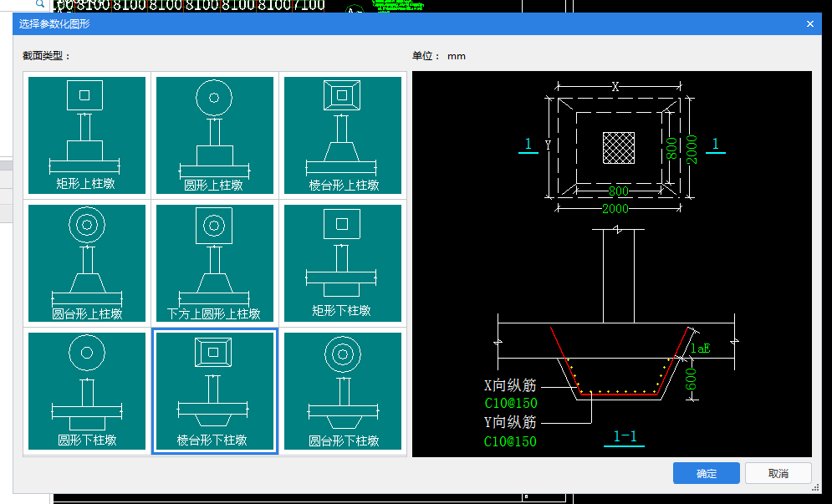Edit the 600 pier depth value
Viewport: 832px width, 504px height.
692,379
